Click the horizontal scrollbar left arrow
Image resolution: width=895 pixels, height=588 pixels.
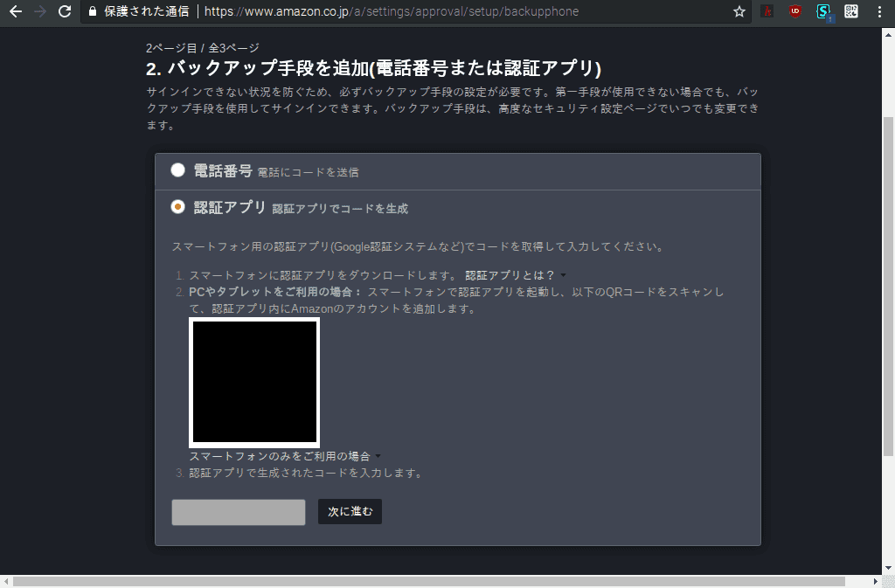(6, 581)
